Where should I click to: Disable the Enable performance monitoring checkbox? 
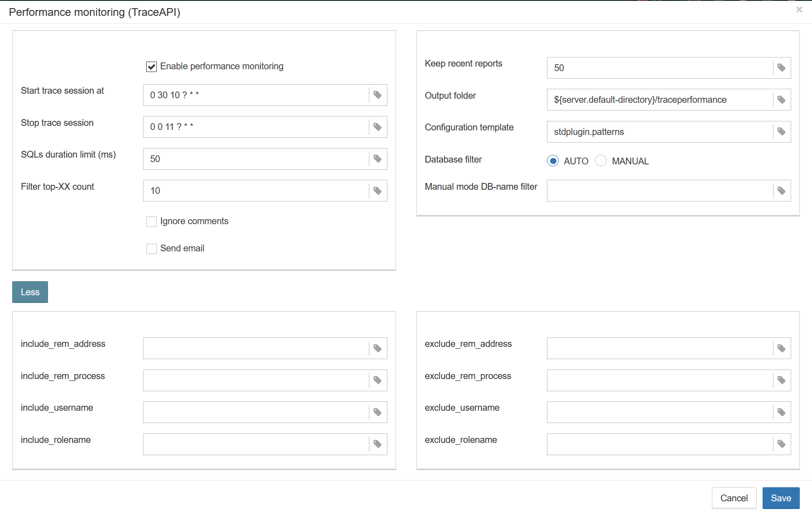(151, 67)
